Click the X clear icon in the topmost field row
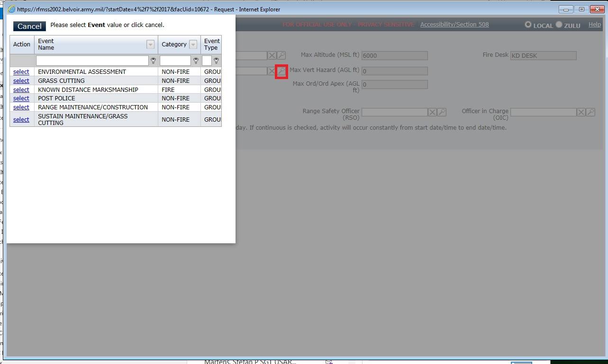Image resolution: width=608 pixels, height=364 pixels. click(272, 55)
